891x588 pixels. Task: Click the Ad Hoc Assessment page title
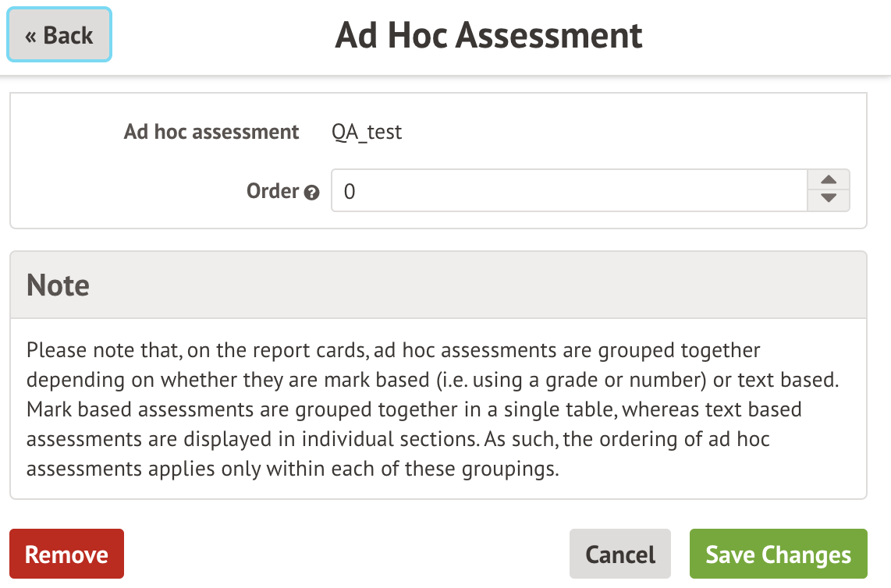pyautogui.click(x=489, y=36)
